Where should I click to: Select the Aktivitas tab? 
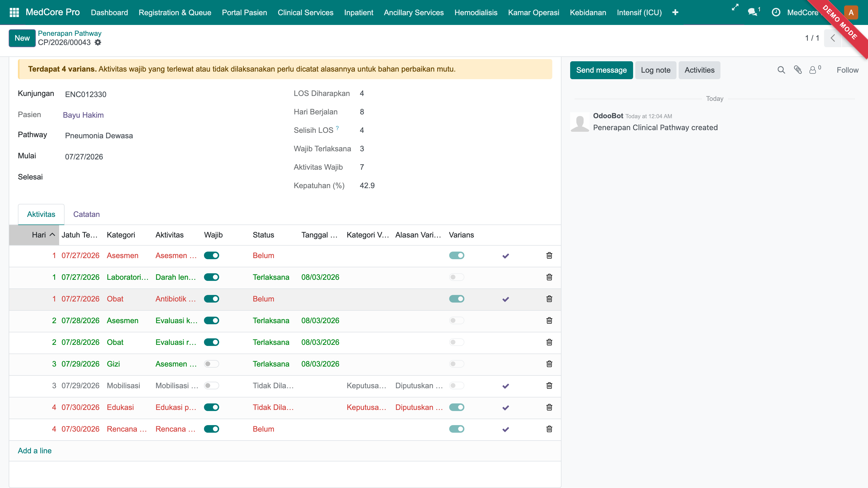(41, 214)
